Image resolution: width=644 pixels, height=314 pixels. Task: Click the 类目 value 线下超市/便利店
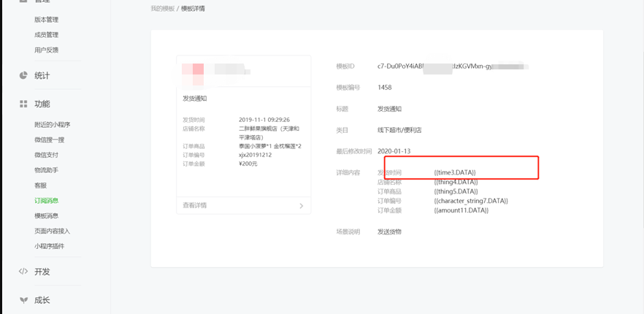399,130
